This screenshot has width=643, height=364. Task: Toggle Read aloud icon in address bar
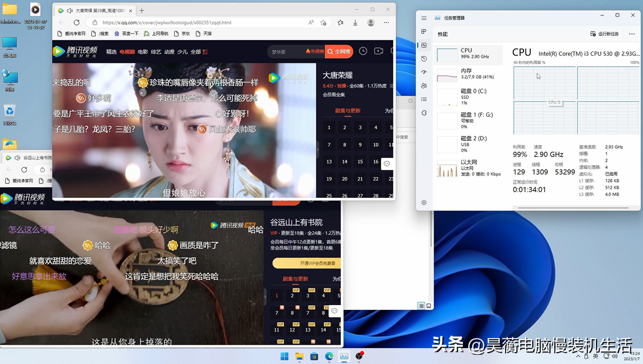click(311, 23)
